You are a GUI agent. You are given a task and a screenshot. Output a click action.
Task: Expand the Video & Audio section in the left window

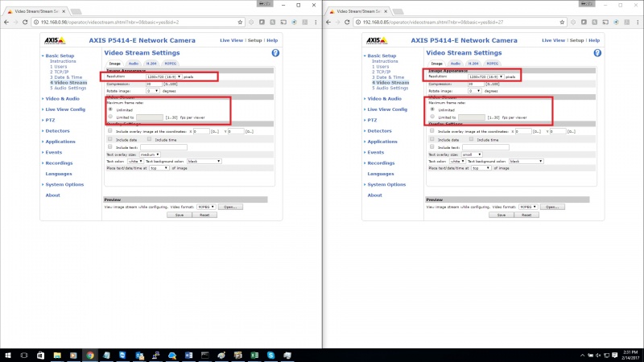(63, 98)
